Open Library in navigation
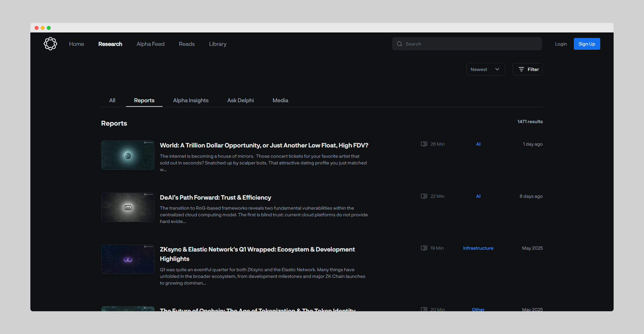This screenshot has height=334, width=644. [x=218, y=44]
